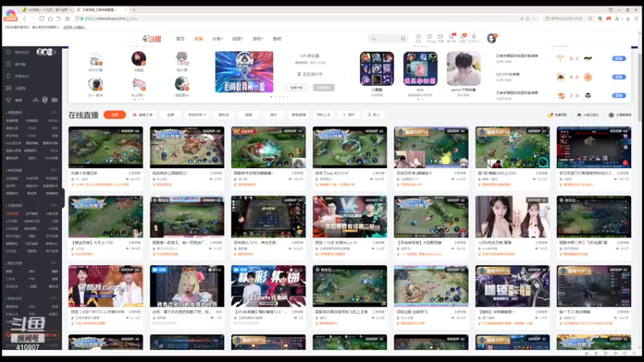Select the 首页 navigation item

pos(180,39)
